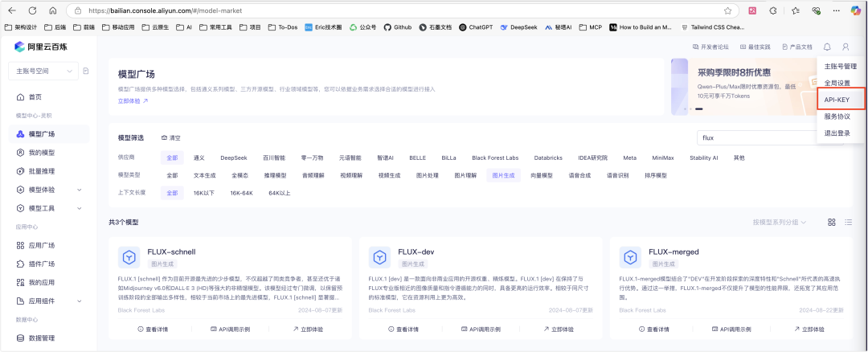The width and height of the screenshot is (868, 352).
Task: Expand the 应用组件 sidebar group
Action: click(49, 301)
